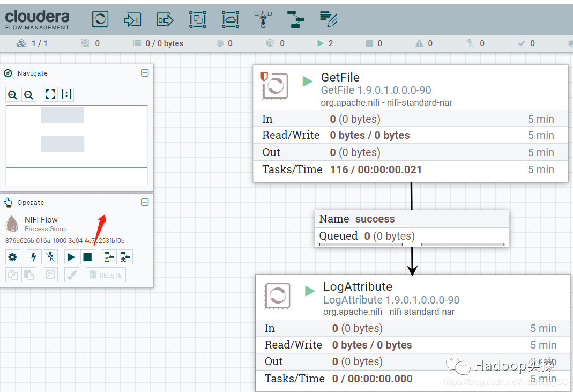Click LogAttribute Read/Write row
Screen dimensions: 573x392
coord(413,345)
